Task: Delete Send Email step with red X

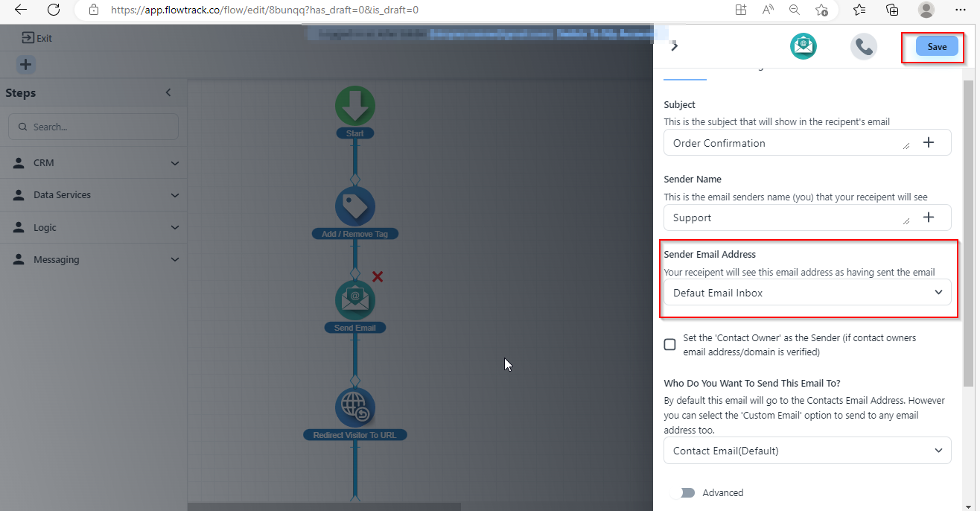Action: click(378, 276)
